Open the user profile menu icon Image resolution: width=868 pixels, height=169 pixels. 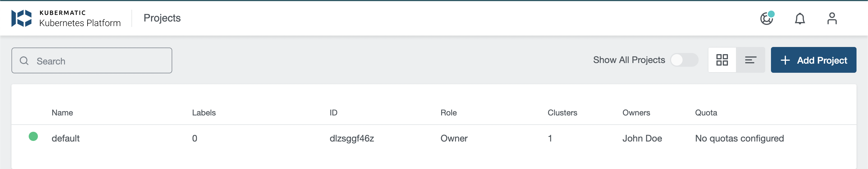click(832, 19)
